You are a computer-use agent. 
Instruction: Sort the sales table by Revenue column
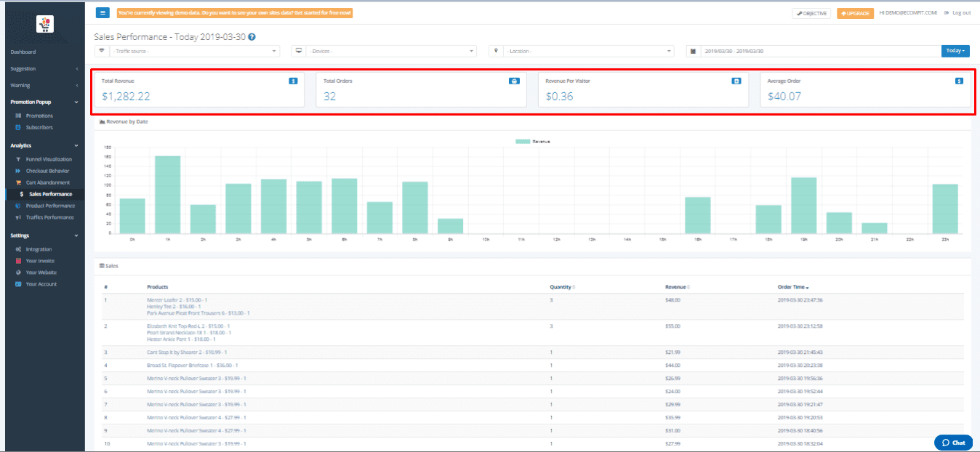click(x=676, y=287)
